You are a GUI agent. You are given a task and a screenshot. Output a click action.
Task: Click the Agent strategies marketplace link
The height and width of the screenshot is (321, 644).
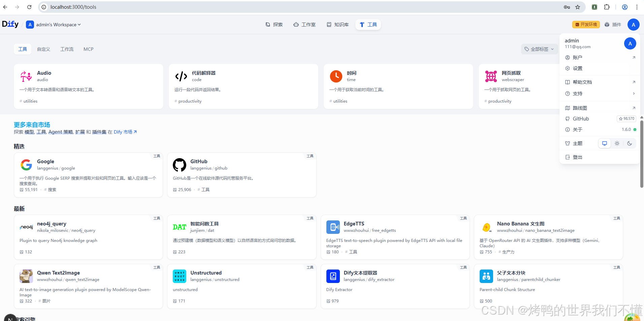61,132
